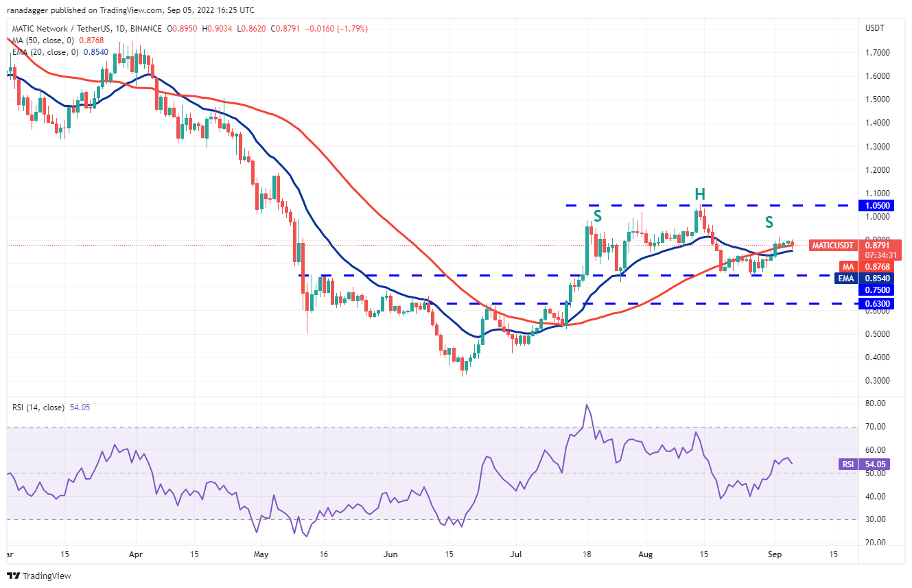Click the 1.0500 resistance level label
The width and height of the screenshot is (912, 588).
pos(878,205)
